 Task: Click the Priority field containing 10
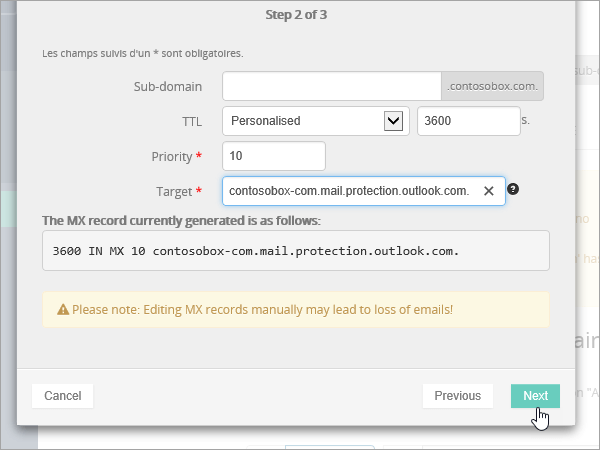274,156
